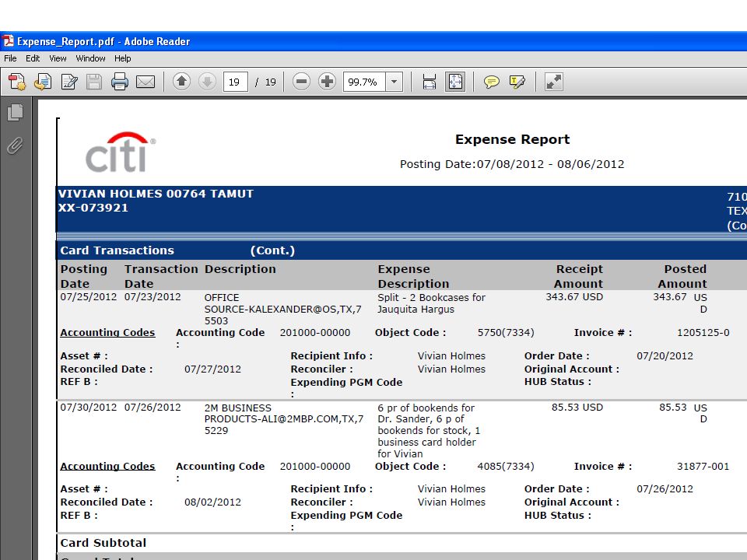Viewport: 747px width, 560px height.
Task: Open the Sign document tool
Action: pos(69,82)
